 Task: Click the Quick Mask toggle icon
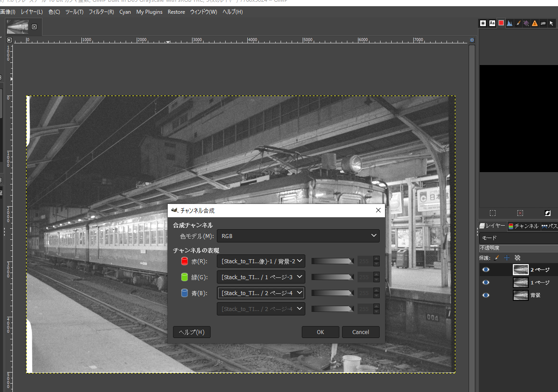(547, 213)
